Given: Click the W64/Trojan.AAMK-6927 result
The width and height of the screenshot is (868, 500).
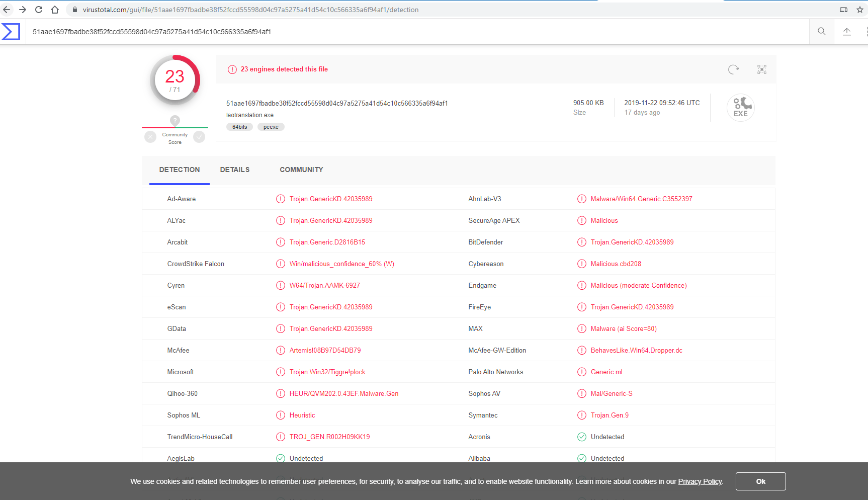Looking at the screenshot, I should click(325, 285).
